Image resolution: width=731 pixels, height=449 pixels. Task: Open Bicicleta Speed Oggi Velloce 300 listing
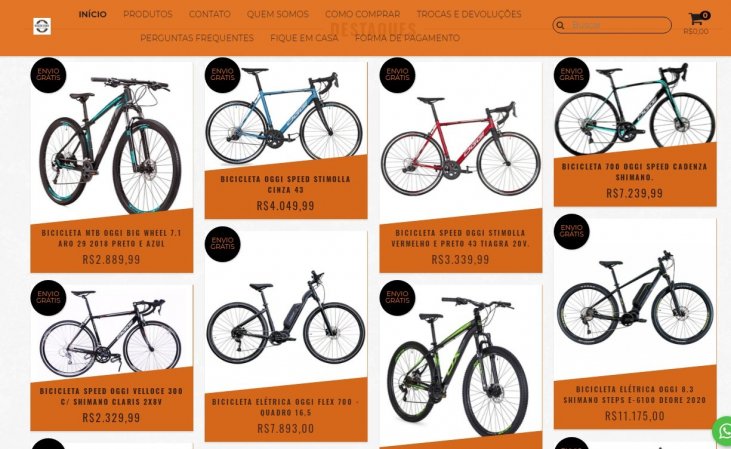(x=111, y=396)
